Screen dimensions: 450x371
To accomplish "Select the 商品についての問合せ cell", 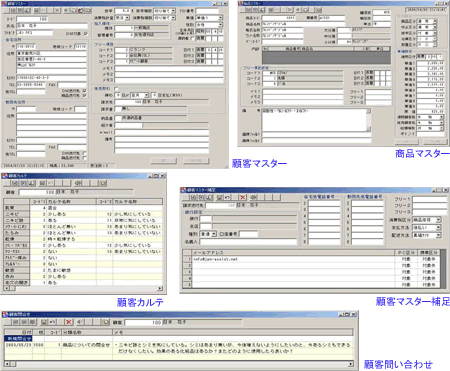I will [x=87, y=345].
